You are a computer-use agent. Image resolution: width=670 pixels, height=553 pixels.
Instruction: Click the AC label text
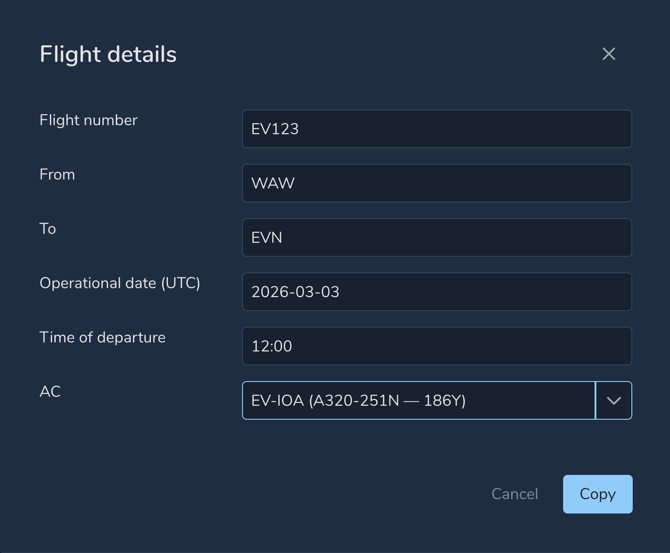click(x=50, y=392)
